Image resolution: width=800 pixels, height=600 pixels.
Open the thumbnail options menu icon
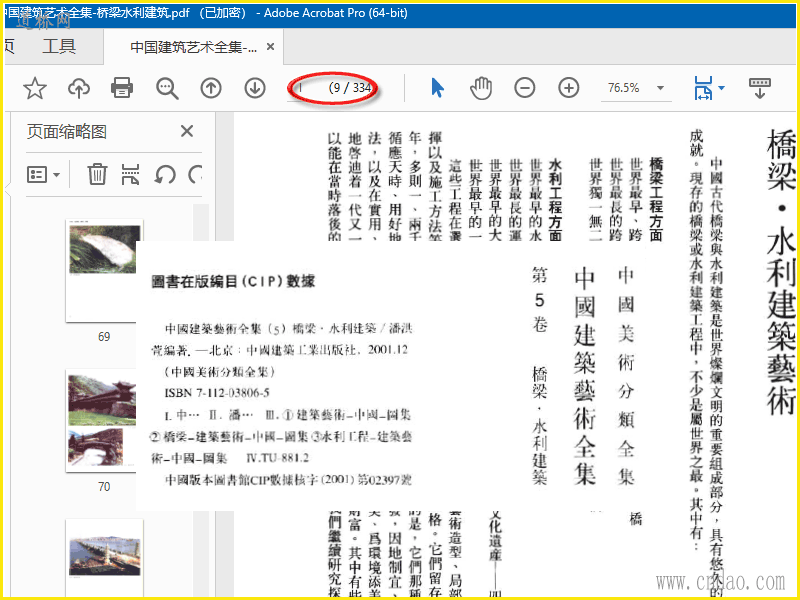click(43, 174)
